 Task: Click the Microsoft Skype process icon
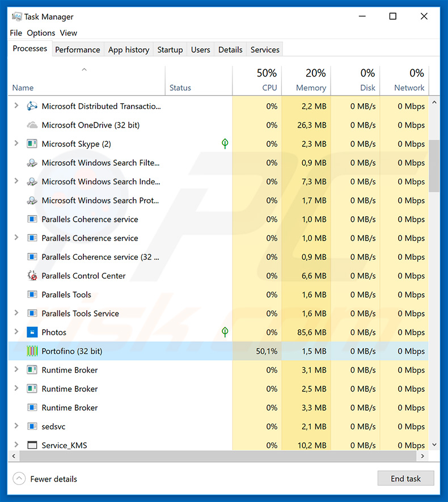click(32, 144)
